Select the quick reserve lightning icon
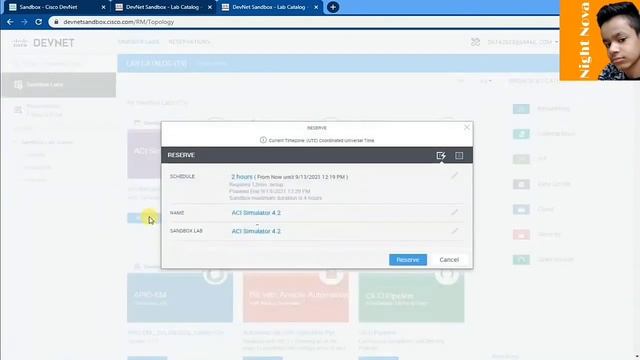640x360 pixels. [x=441, y=156]
